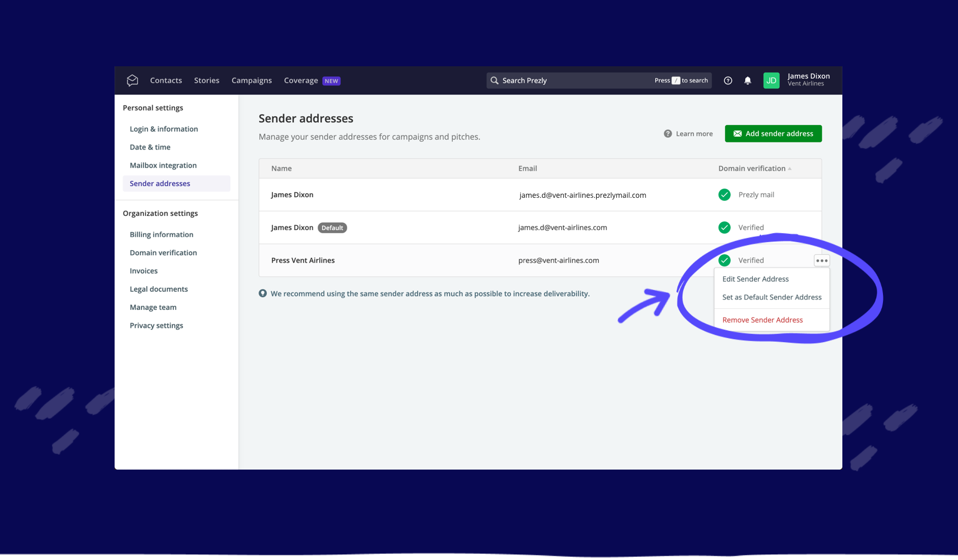Choose Remove Sender Address
This screenshot has height=560, width=958.
(762, 320)
